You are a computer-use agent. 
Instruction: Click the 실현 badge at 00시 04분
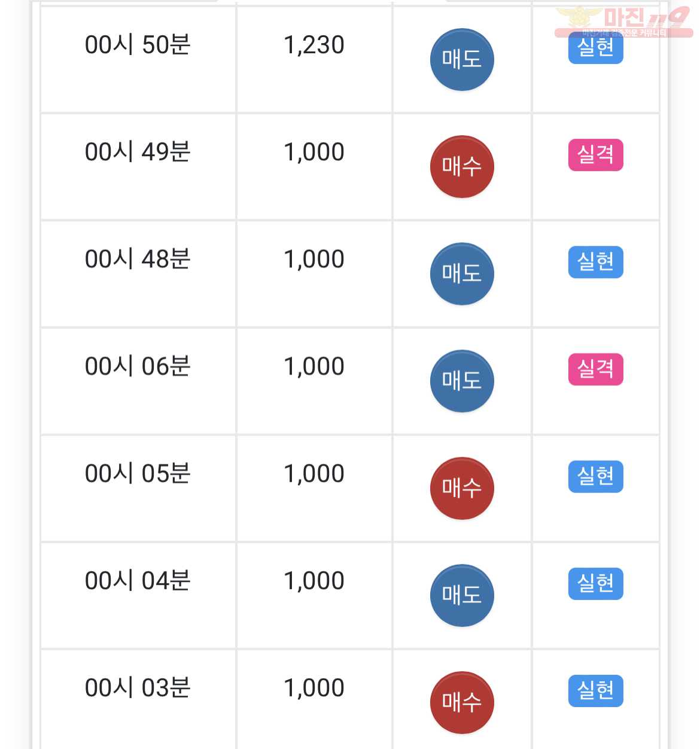point(595,583)
